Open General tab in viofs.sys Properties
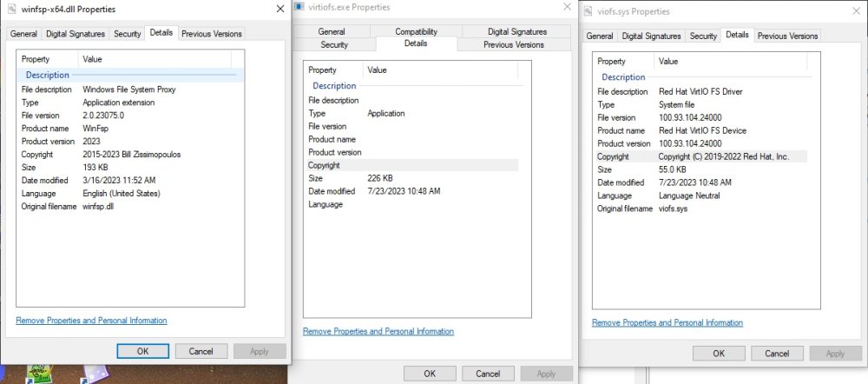Screen dimensions: 868x384 click(600, 36)
